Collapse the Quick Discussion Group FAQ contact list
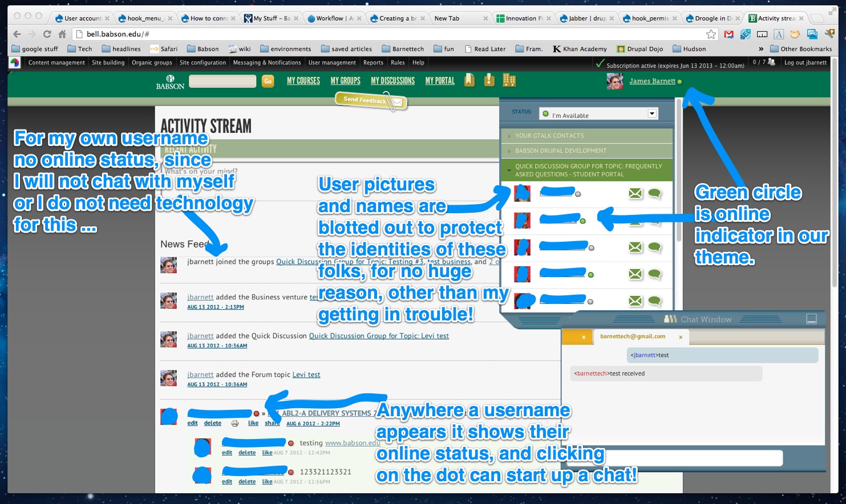 586,170
